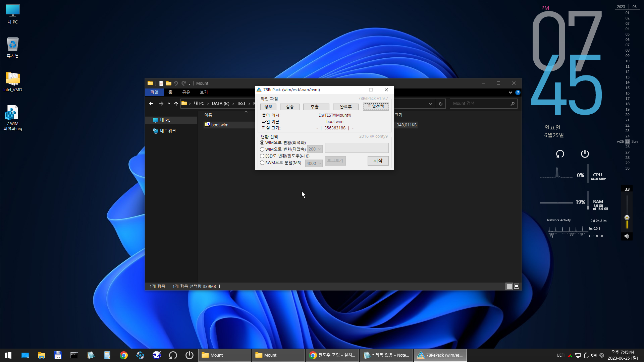This screenshot has width=644, height=362.
Task: Mute sound via speaker icon under volume widget
Action: (x=627, y=236)
